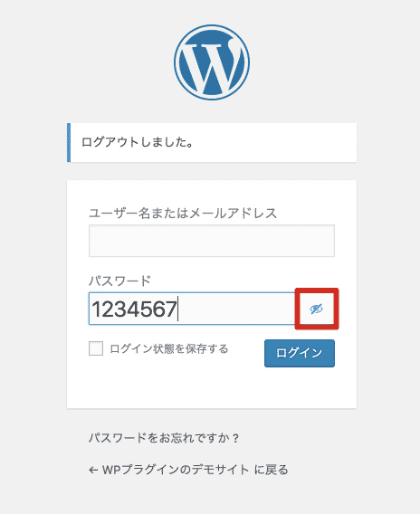Image resolution: width=420 pixels, height=514 pixels.
Task: Click the blue ログイン button
Action: 300,353
